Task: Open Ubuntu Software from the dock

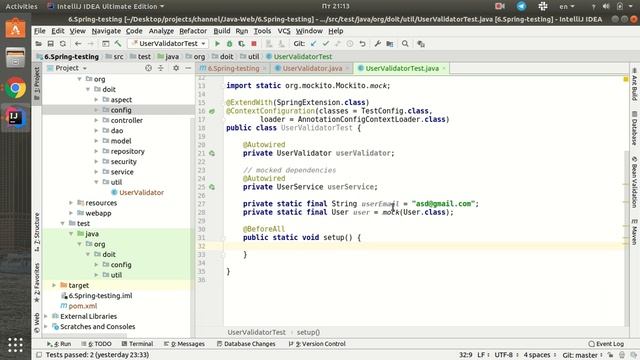Action: click(16, 28)
